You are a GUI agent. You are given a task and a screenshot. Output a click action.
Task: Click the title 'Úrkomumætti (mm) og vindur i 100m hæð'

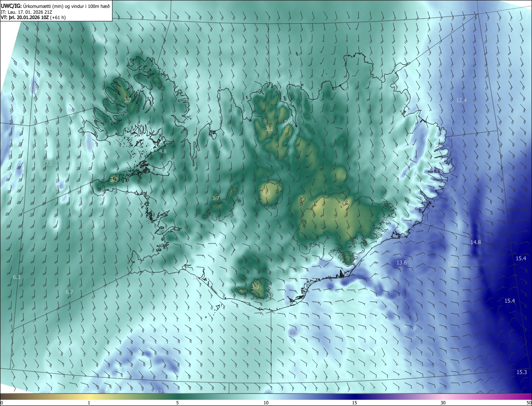(x=66, y=6)
